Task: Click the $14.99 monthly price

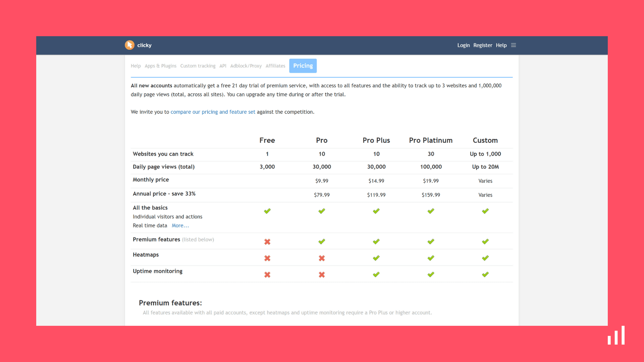Action: point(376,181)
